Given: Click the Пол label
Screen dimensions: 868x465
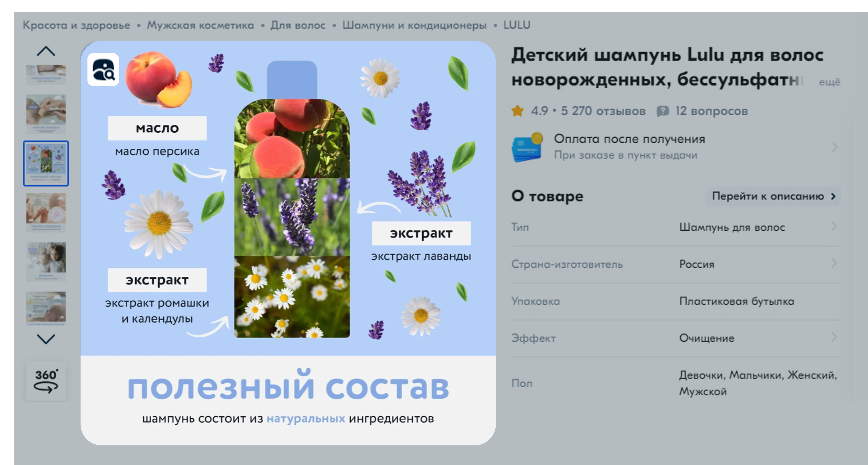Looking at the screenshot, I should click(522, 383).
